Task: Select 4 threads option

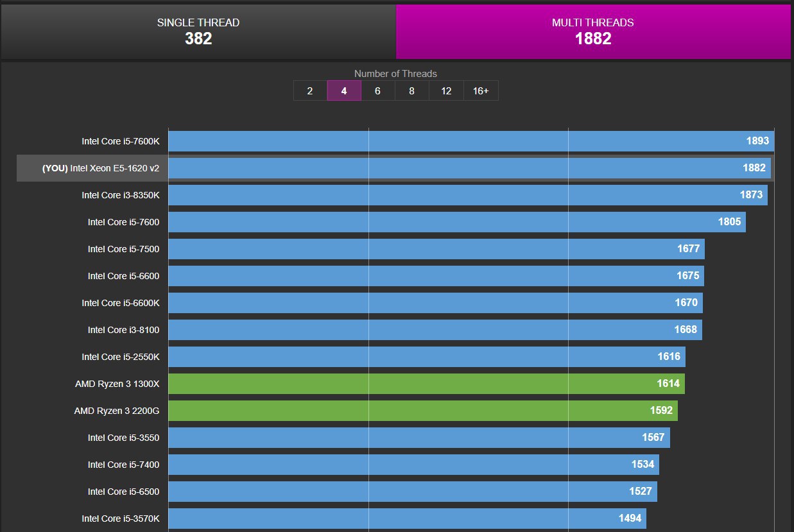Action: click(344, 90)
